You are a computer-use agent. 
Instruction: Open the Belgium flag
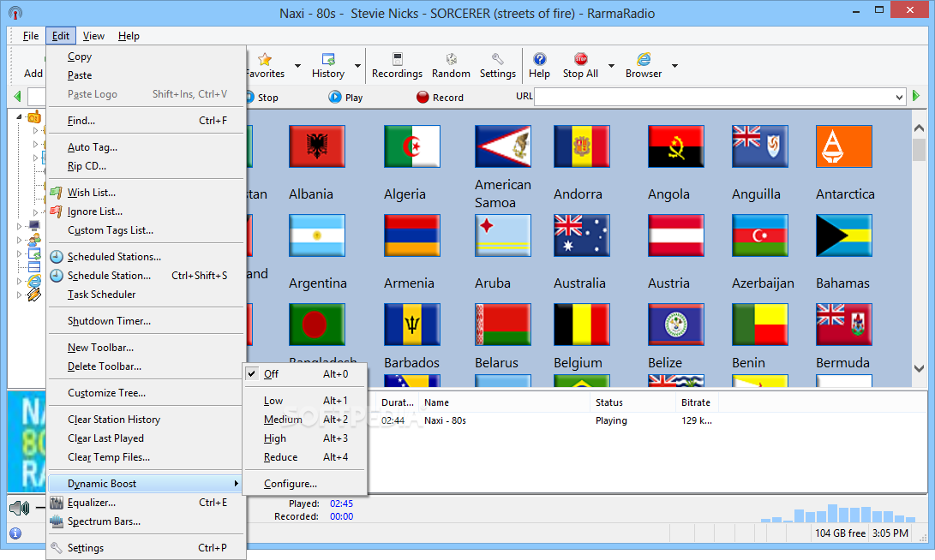point(581,325)
